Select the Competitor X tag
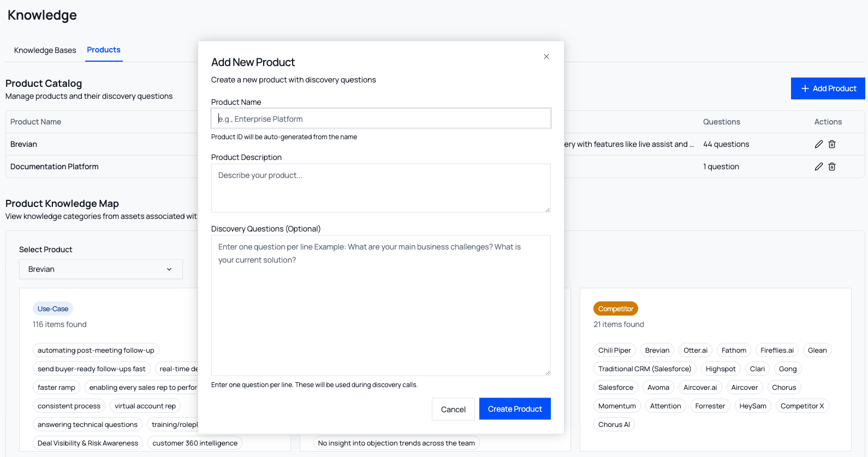The width and height of the screenshot is (868, 457). pyautogui.click(x=802, y=406)
